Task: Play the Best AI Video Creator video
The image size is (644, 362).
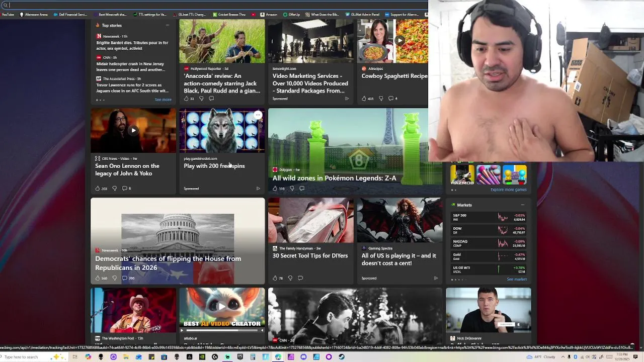Action: 222,306
